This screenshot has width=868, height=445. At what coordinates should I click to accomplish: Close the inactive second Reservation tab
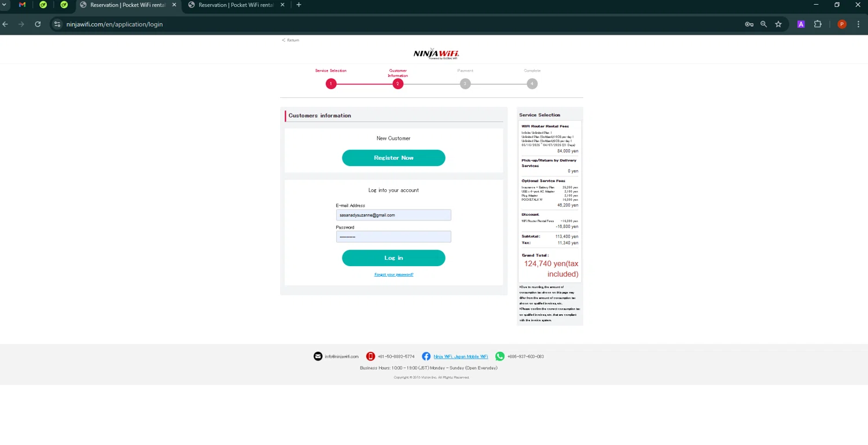click(283, 5)
